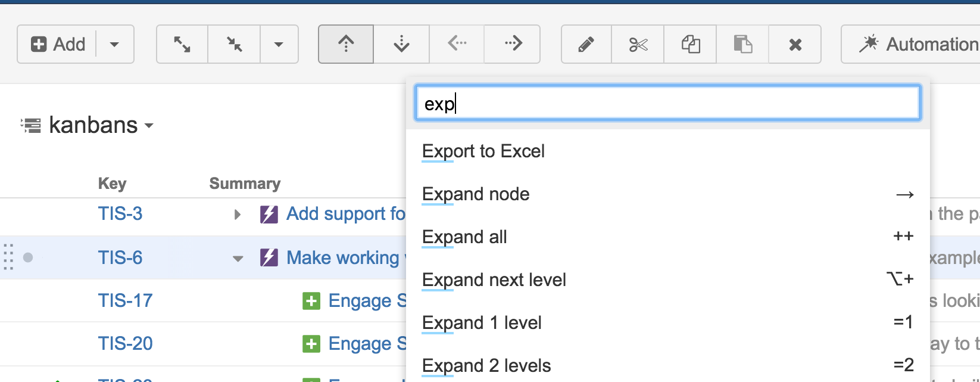This screenshot has height=382, width=980.
Task: Open the TIS-17 issue link
Action: [126, 301]
